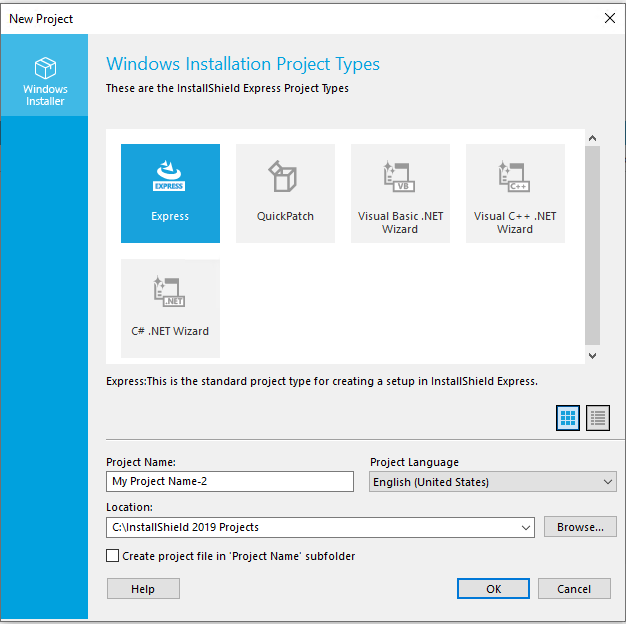The image size is (626, 624).
Task: Select the Visual C++ .NET Wizard
Action: 515,193
